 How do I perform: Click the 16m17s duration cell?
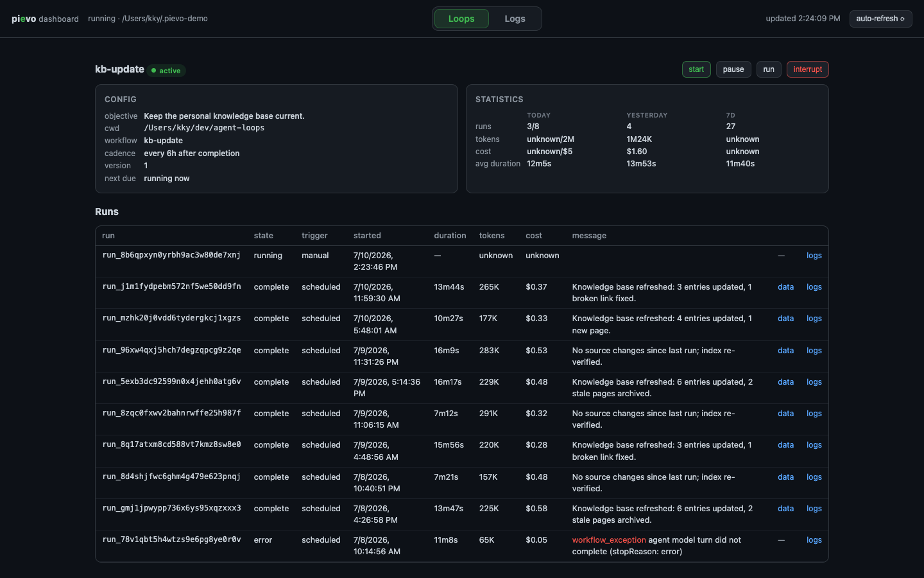pos(448,382)
